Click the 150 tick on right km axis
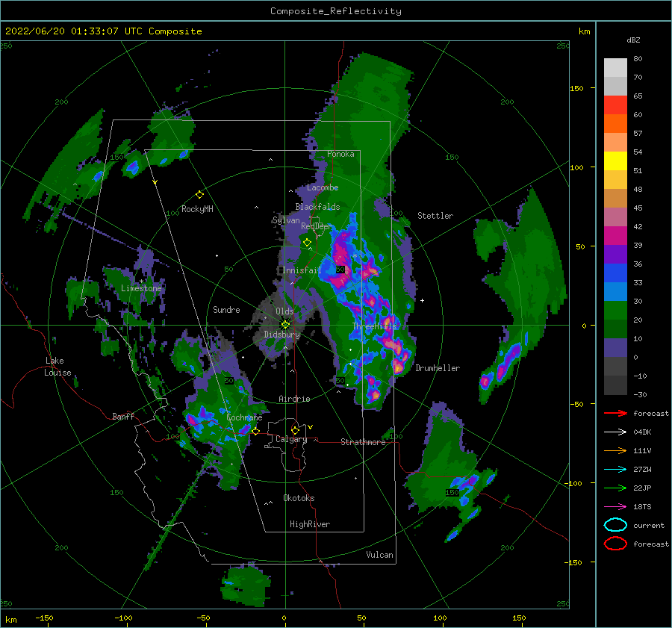This screenshot has width=672, height=628. [576, 88]
